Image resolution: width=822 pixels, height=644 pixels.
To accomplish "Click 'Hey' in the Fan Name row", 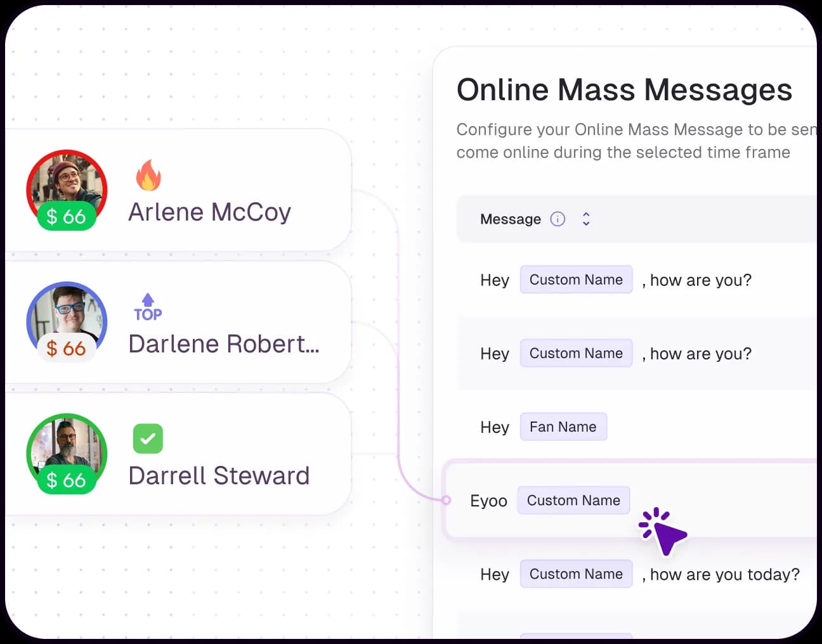I will (495, 427).
